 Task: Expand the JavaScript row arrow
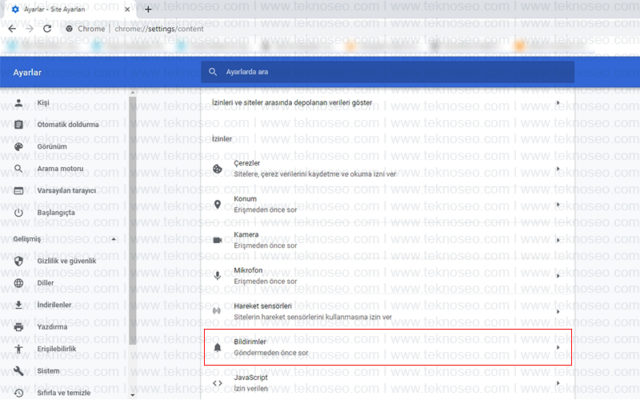(558, 383)
